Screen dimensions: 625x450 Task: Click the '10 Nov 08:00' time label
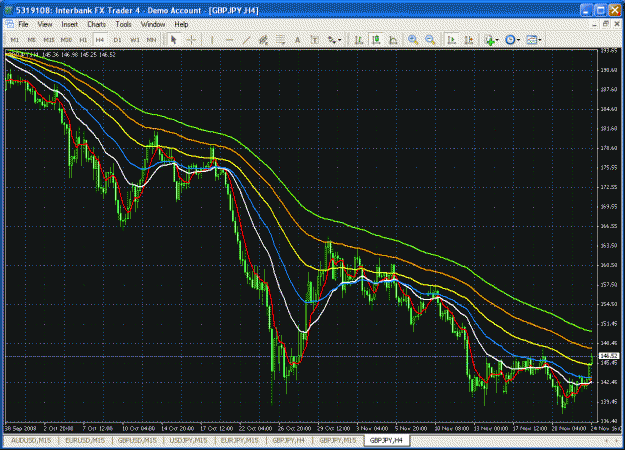pos(452,428)
